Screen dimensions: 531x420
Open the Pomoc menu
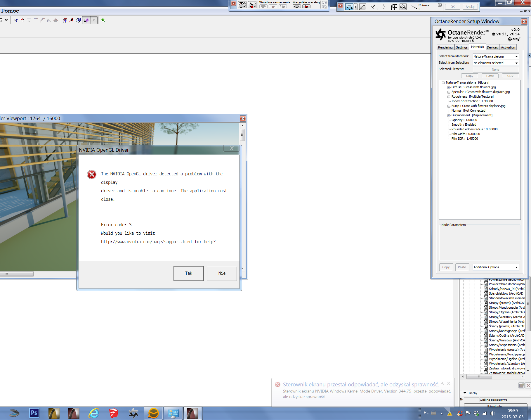(10, 11)
